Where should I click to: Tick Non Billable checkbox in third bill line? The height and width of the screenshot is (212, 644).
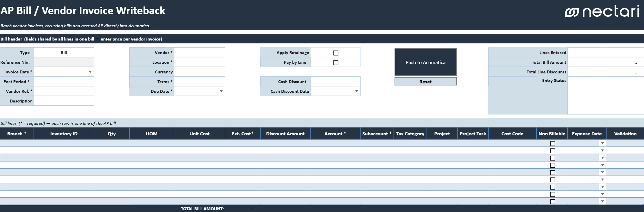pos(553,158)
